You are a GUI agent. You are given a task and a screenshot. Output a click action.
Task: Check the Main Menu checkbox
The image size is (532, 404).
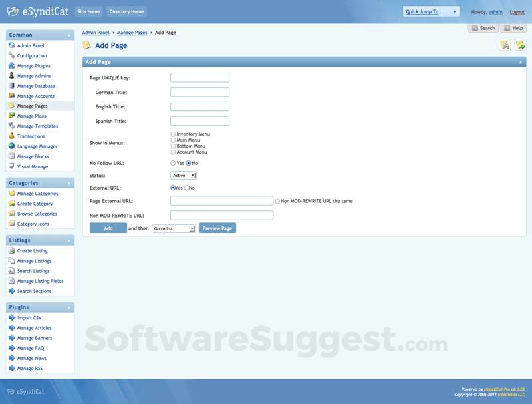(173, 140)
